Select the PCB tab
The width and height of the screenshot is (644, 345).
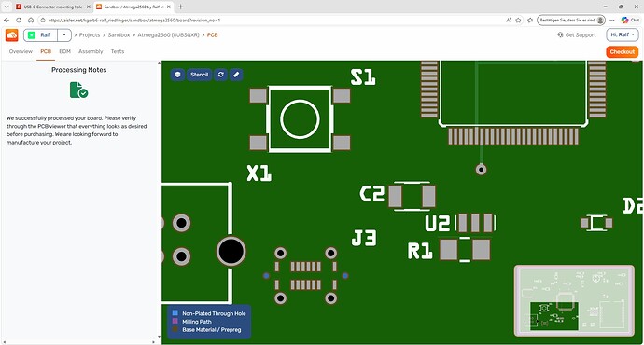tap(46, 51)
